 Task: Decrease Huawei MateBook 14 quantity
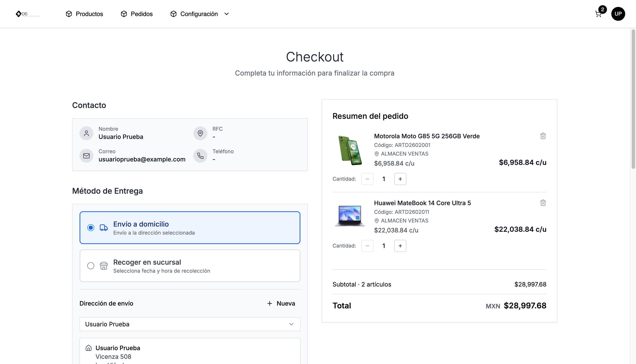pyautogui.click(x=367, y=246)
